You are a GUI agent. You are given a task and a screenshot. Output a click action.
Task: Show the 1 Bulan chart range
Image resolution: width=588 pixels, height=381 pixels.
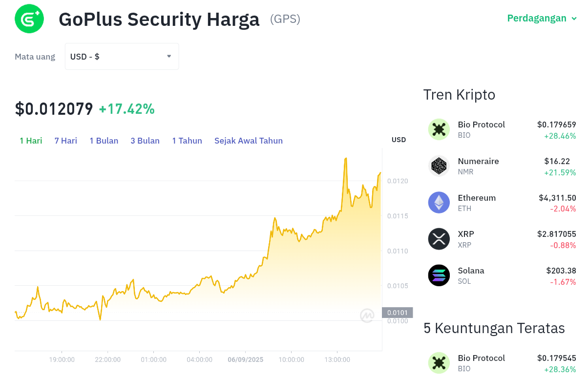(104, 141)
